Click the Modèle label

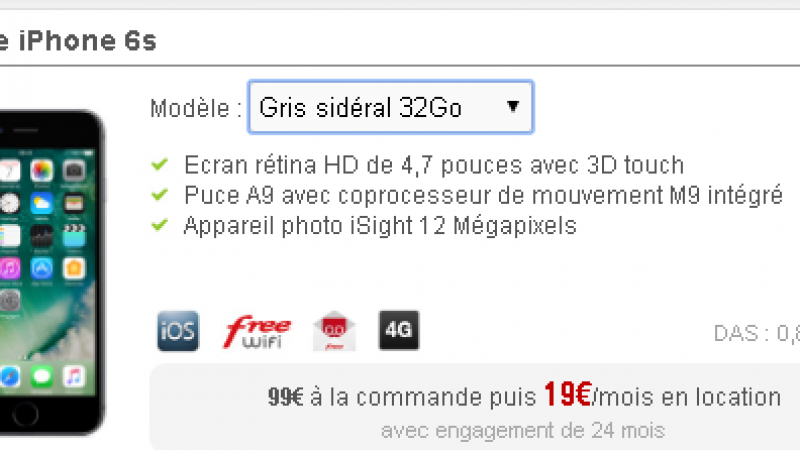click(196, 108)
